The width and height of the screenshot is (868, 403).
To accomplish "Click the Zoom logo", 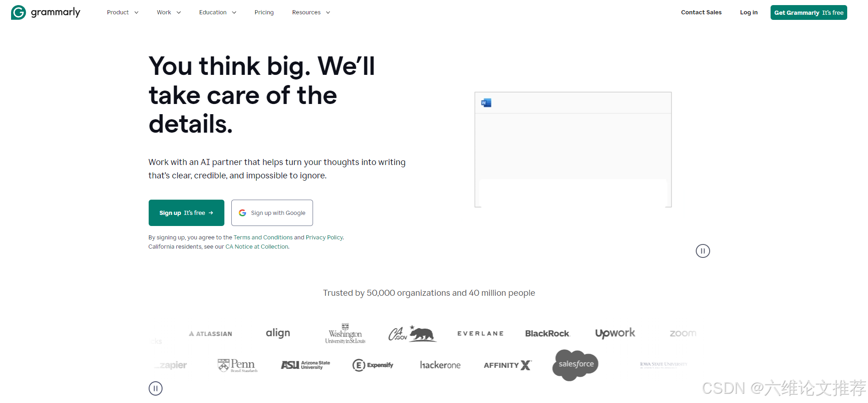I will point(683,333).
